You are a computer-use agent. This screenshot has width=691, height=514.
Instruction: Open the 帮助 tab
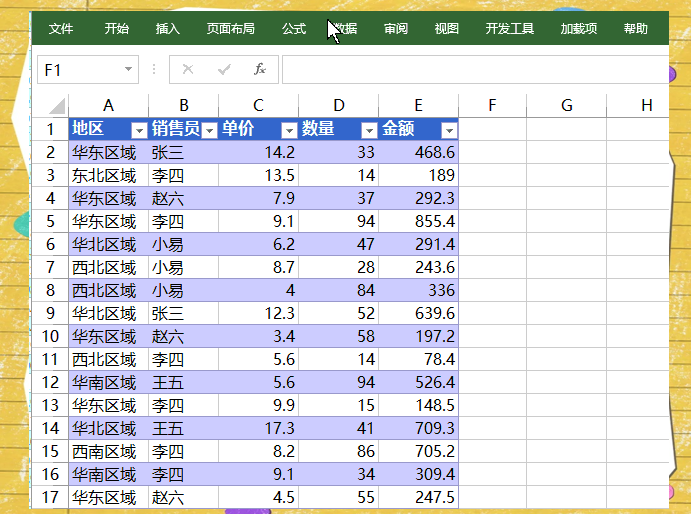coord(635,29)
